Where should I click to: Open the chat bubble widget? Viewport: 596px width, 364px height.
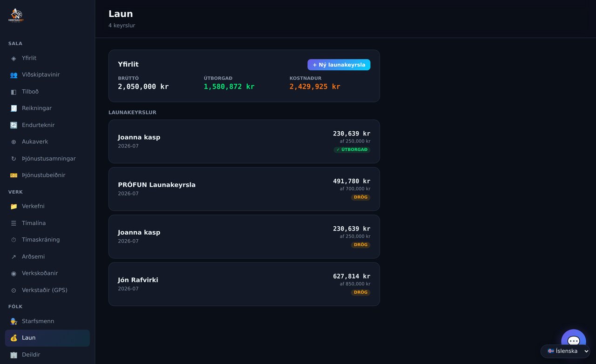pos(574,341)
